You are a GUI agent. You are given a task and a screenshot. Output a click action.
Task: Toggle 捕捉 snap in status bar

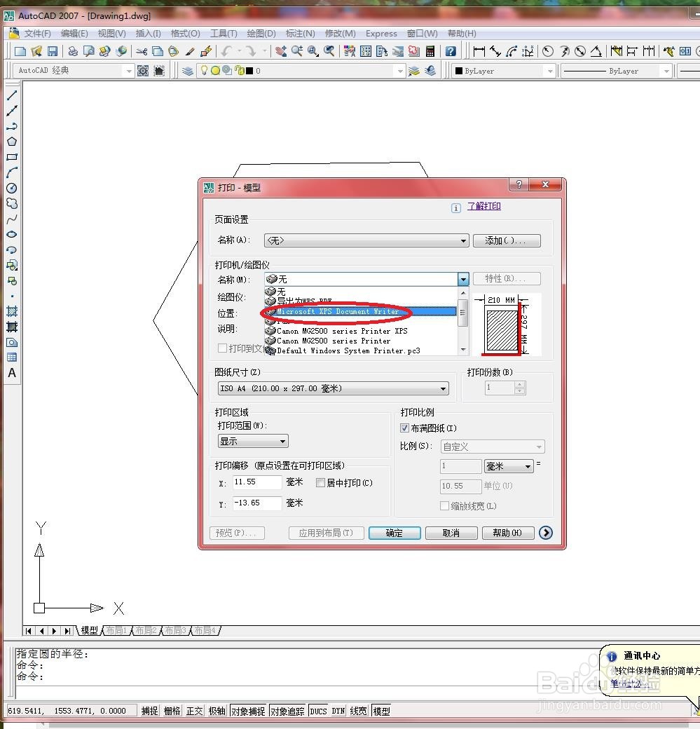[150, 711]
